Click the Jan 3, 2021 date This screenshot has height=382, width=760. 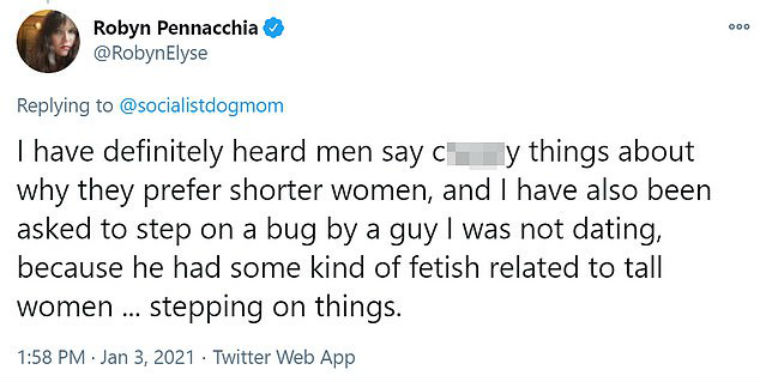tap(147, 358)
